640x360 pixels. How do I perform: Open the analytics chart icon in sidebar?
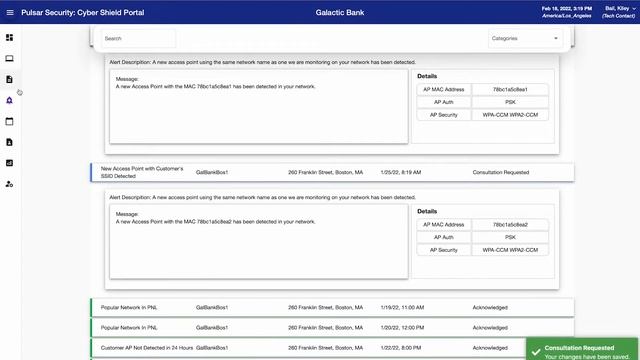pyautogui.click(x=9, y=163)
